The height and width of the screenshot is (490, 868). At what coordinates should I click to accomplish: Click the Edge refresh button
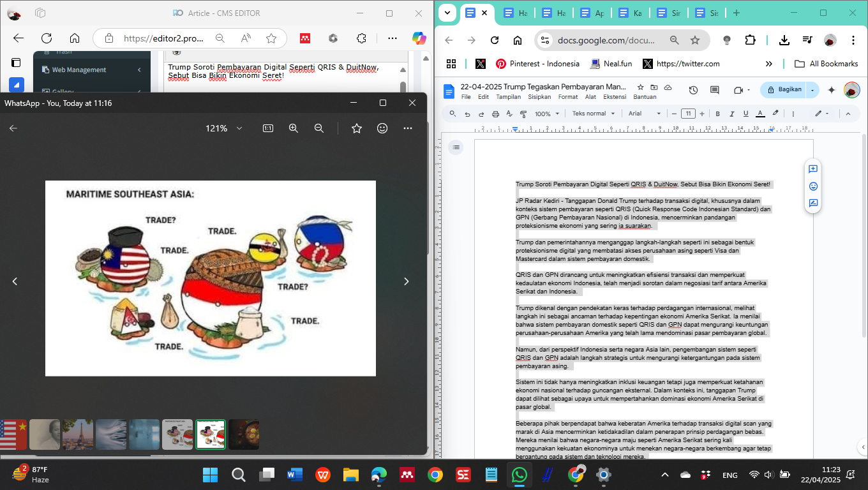tap(47, 38)
